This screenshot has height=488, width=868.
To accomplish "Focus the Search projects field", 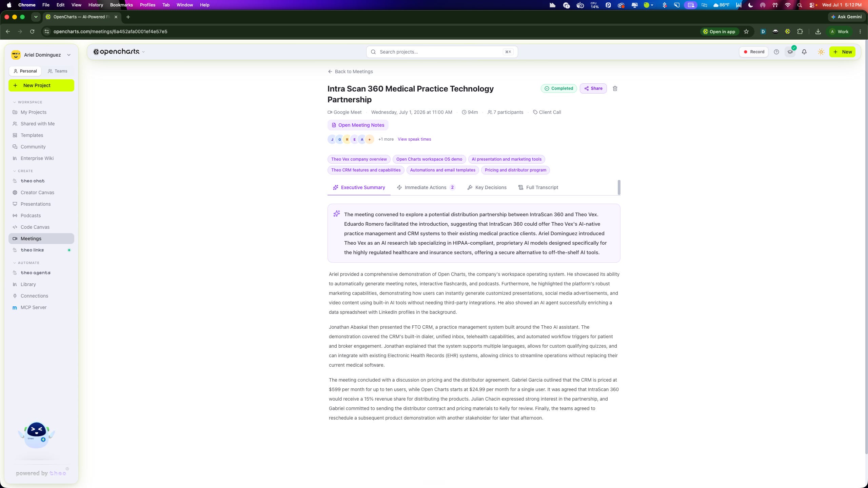I will tap(442, 52).
